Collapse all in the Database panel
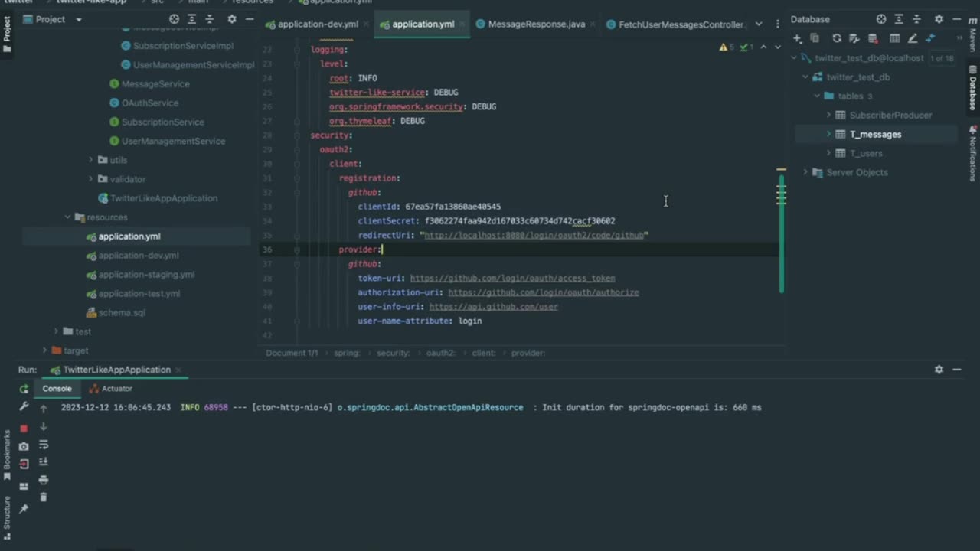Screen dimensions: 980x551 (x=916, y=19)
